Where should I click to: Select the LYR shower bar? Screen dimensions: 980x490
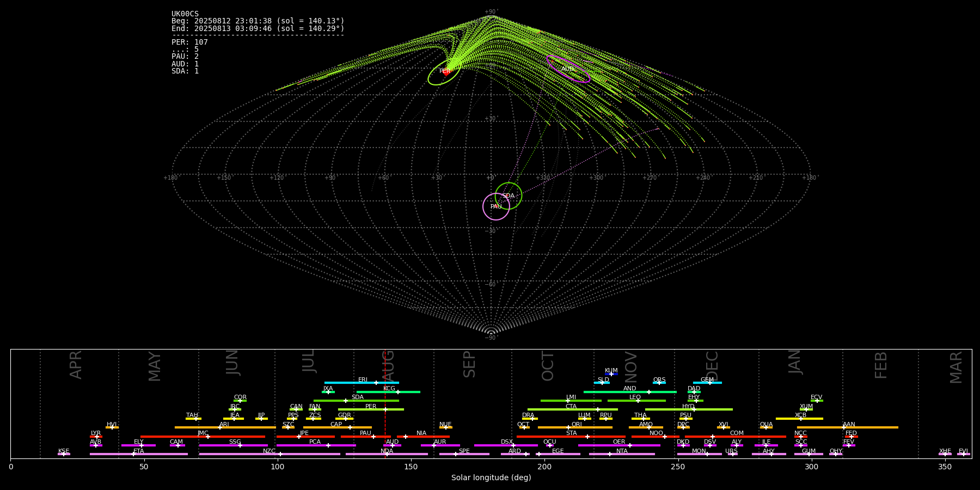tap(96, 437)
